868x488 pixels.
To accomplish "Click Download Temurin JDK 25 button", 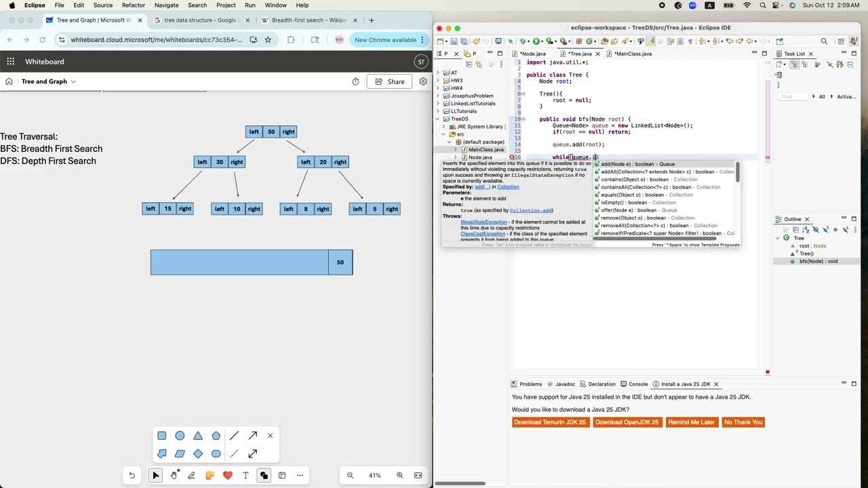I will pyautogui.click(x=549, y=422).
